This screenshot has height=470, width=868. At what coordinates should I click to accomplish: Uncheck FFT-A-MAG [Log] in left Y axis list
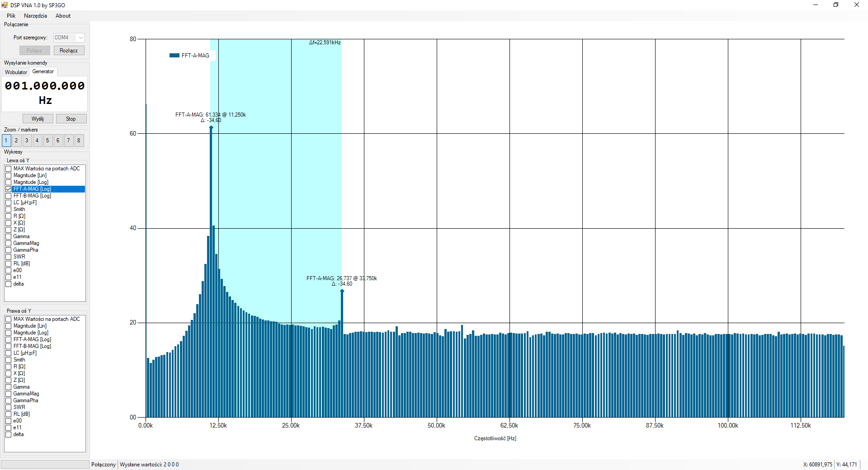click(9, 189)
